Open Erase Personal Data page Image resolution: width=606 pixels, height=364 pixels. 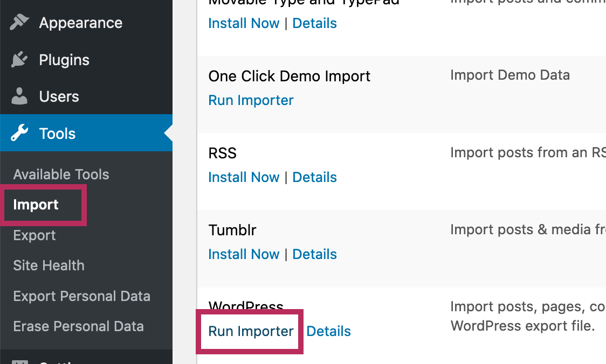click(78, 326)
